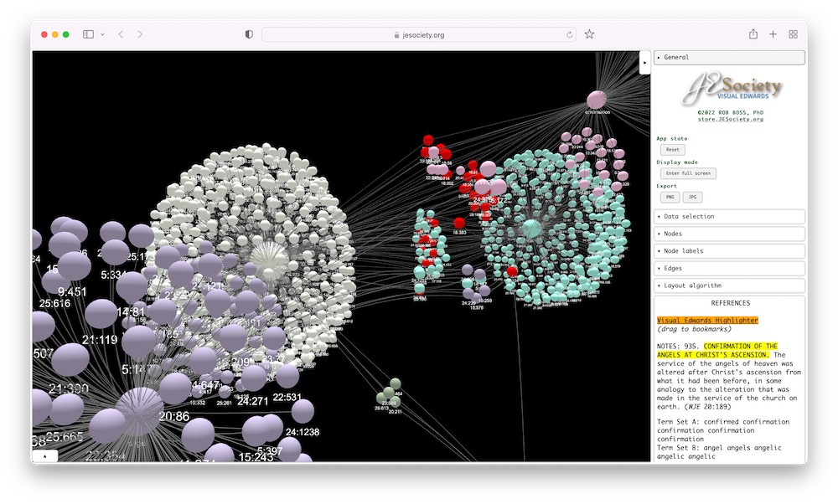Open the Share menu icon
This screenshot has width=838, height=504.
753,34
